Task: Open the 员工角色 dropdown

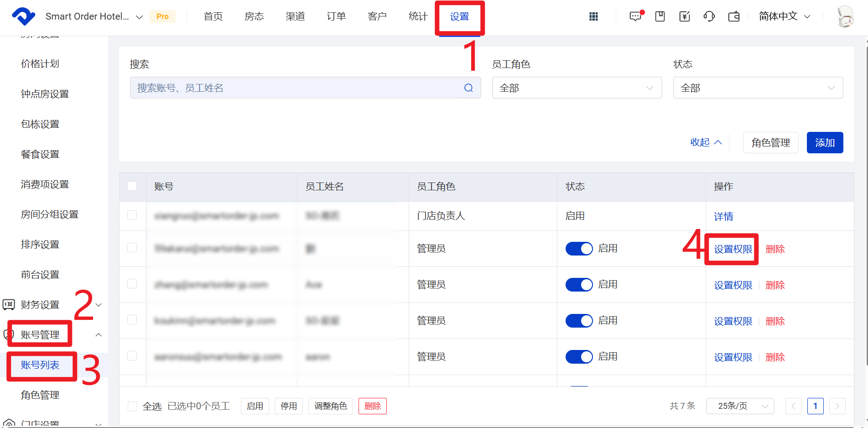Action: pyautogui.click(x=577, y=88)
